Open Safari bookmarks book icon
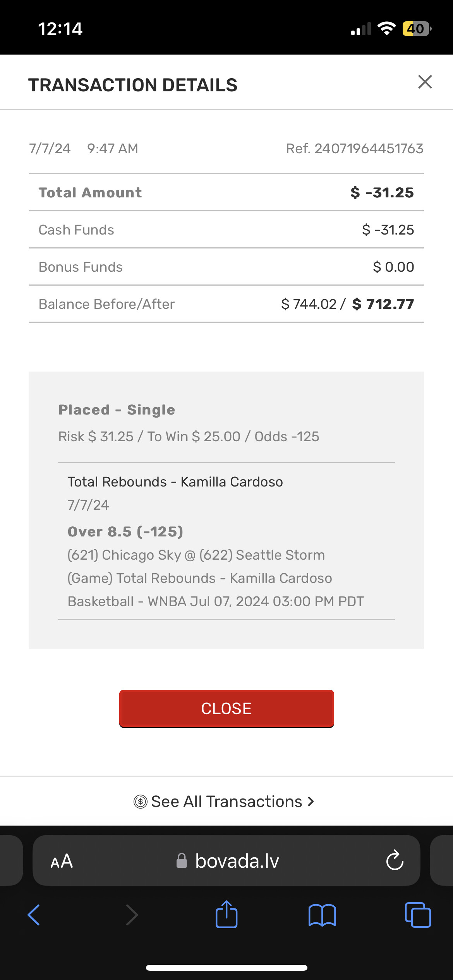Viewport: 453px width, 980px height. click(322, 915)
